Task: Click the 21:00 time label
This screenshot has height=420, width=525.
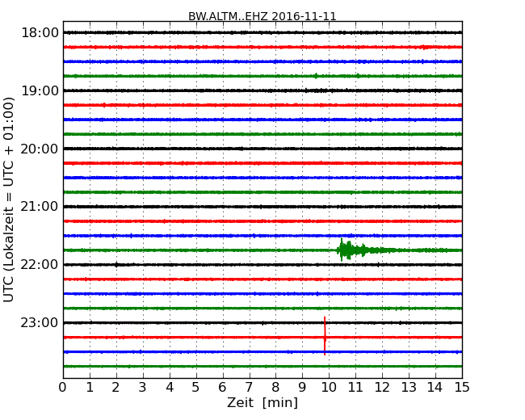Action: (40, 207)
